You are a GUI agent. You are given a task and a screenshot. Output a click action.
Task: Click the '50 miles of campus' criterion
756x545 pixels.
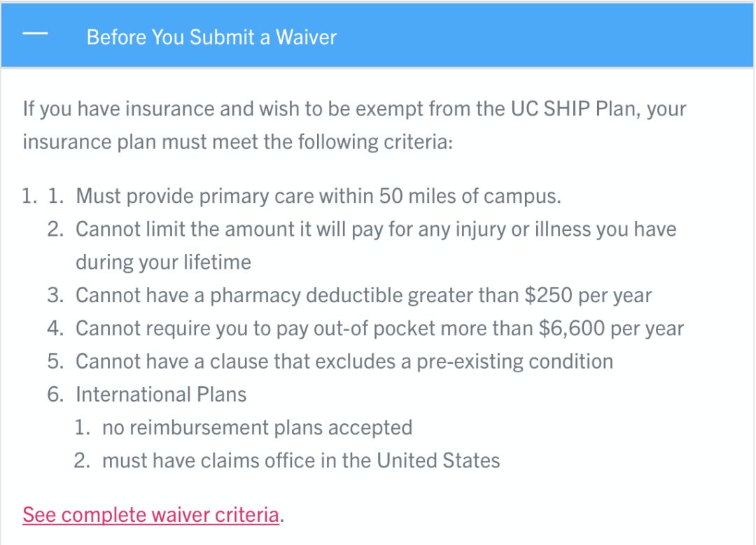[x=318, y=196]
